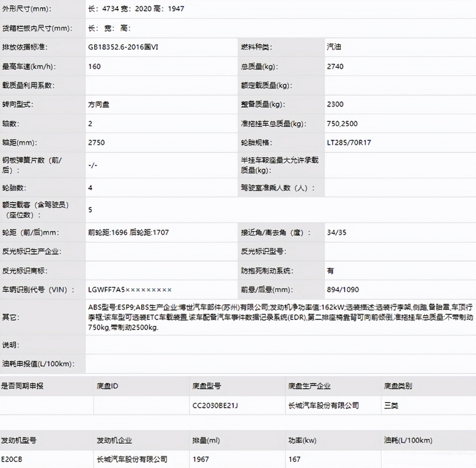Click the engine model E20CB cell
This screenshot has width=476, height=468.
[13, 459]
